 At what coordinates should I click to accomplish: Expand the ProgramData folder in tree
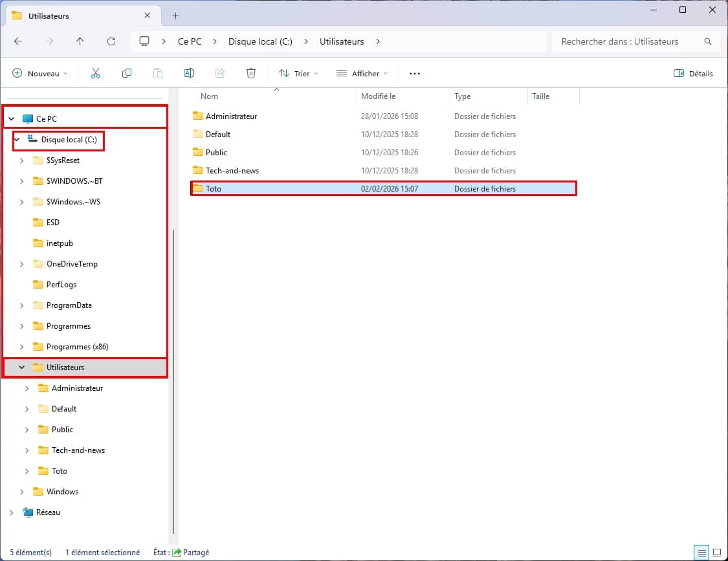point(22,305)
